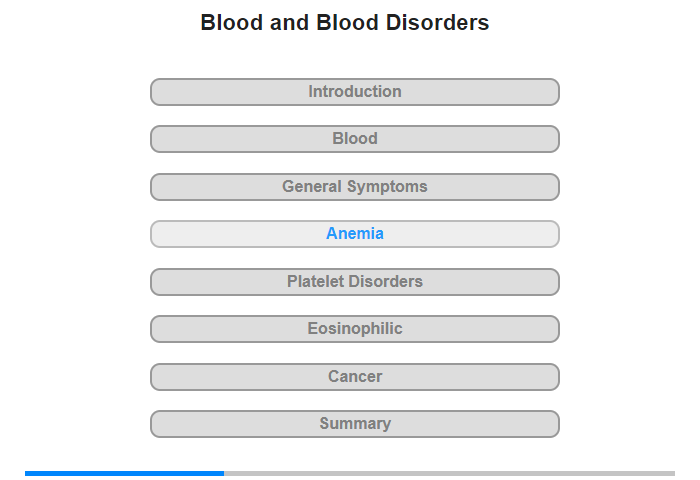Open the Eosinophilic section

(354, 329)
